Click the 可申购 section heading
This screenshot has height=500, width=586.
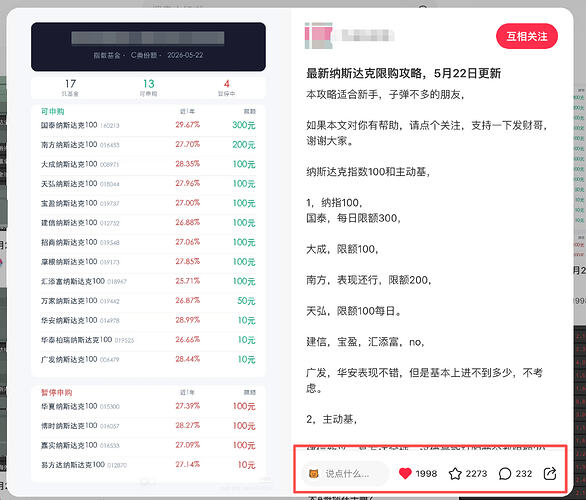tap(52, 111)
